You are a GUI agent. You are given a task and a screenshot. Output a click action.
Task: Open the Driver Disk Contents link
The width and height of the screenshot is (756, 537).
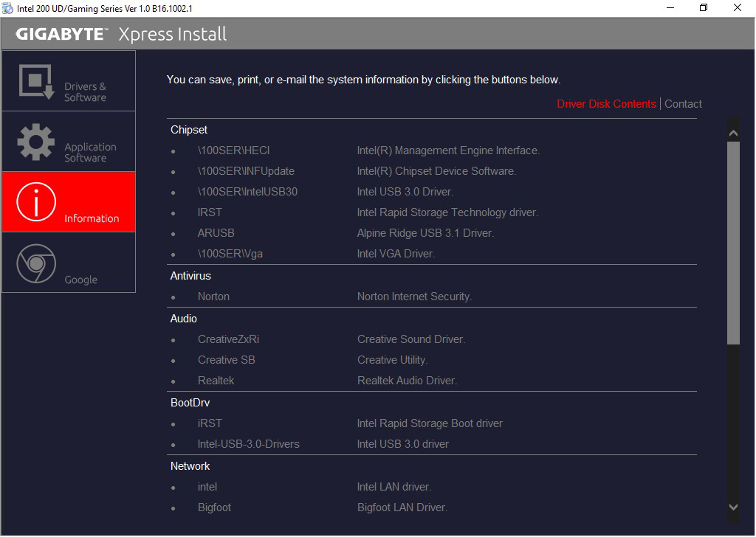click(x=605, y=104)
